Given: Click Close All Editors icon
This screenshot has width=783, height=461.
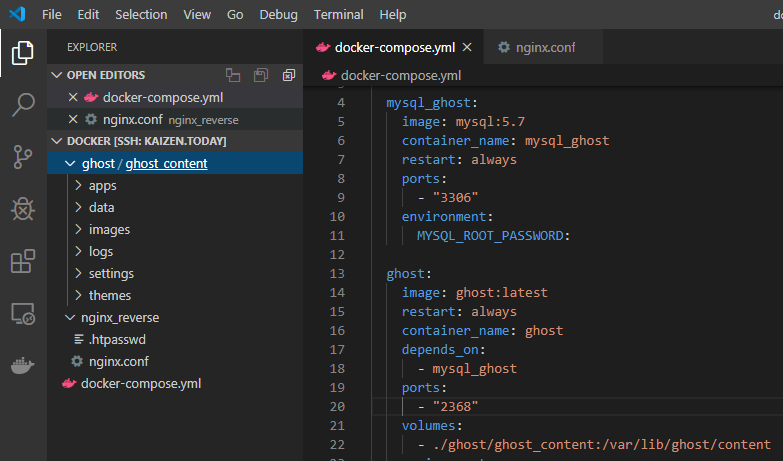Looking at the screenshot, I should click(289, 75).
